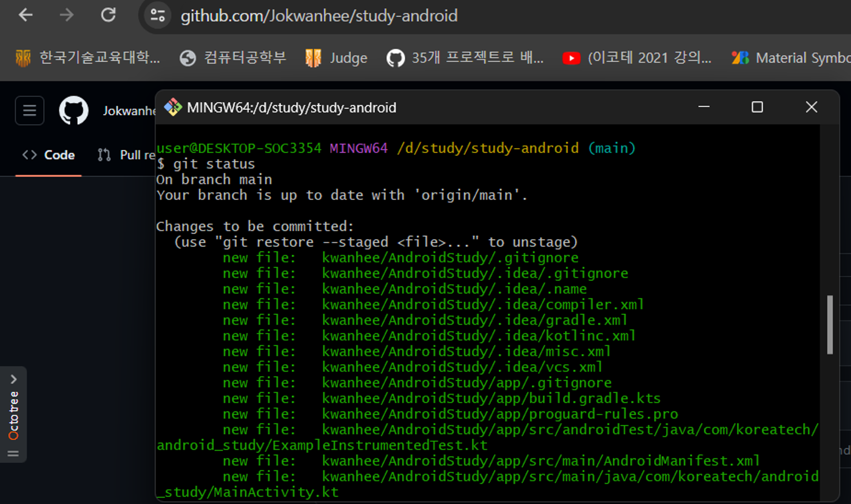Click the MainActivity.kt text

[x=276, y=492]
